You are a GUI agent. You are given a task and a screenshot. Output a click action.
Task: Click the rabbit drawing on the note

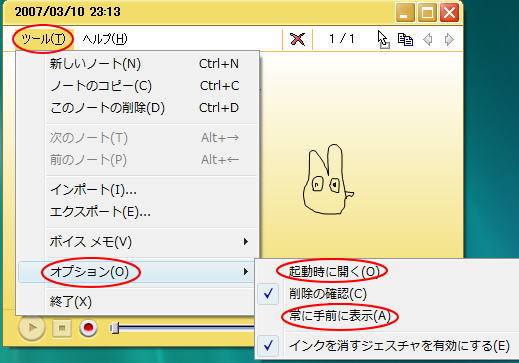[x=328, y=179]
